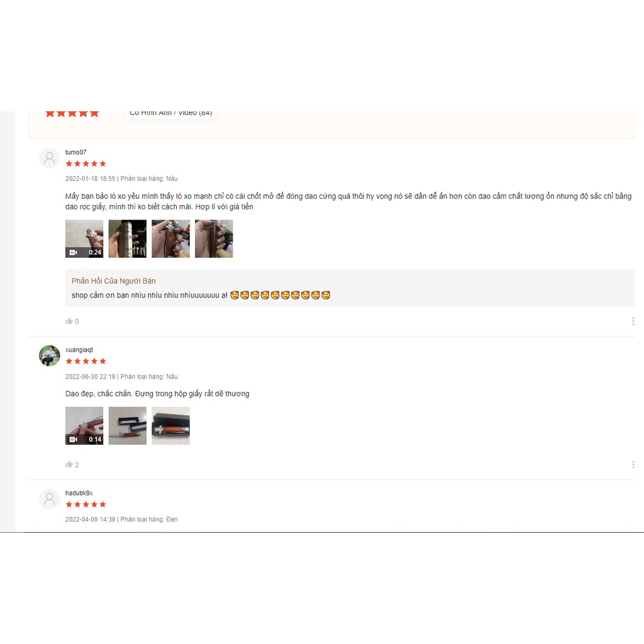This screenshot has height=644, width=644.
Task: Like tumo07's review with thumbs-up icon
Action: 69,321
